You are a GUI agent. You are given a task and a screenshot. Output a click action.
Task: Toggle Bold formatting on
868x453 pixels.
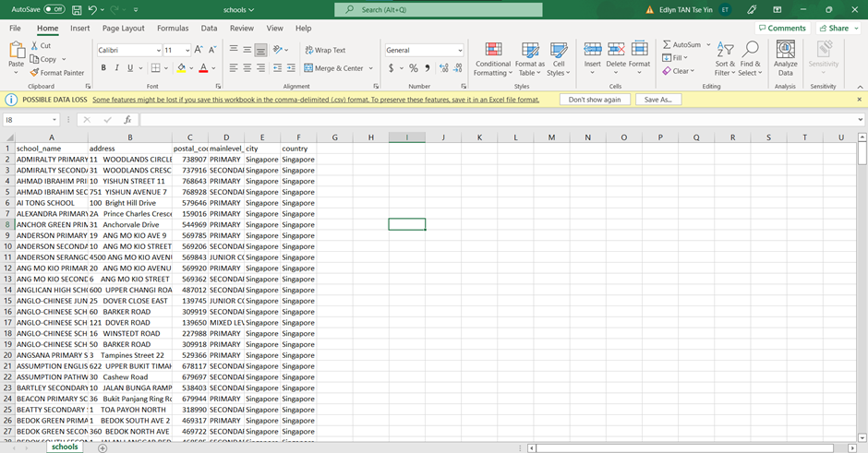coord(103,67)
